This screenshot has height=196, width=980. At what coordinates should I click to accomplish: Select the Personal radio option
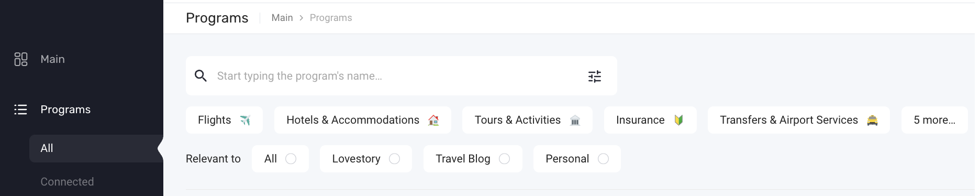[603, 159]
